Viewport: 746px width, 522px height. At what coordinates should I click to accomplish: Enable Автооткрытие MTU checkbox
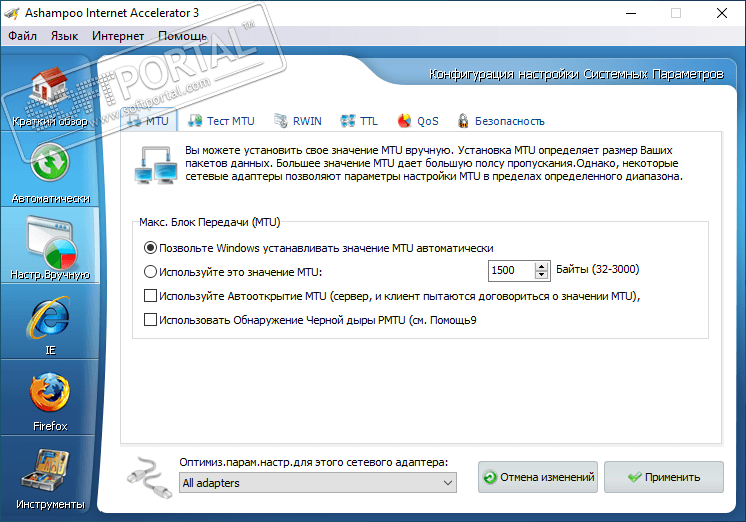click(x=150, y=296)
